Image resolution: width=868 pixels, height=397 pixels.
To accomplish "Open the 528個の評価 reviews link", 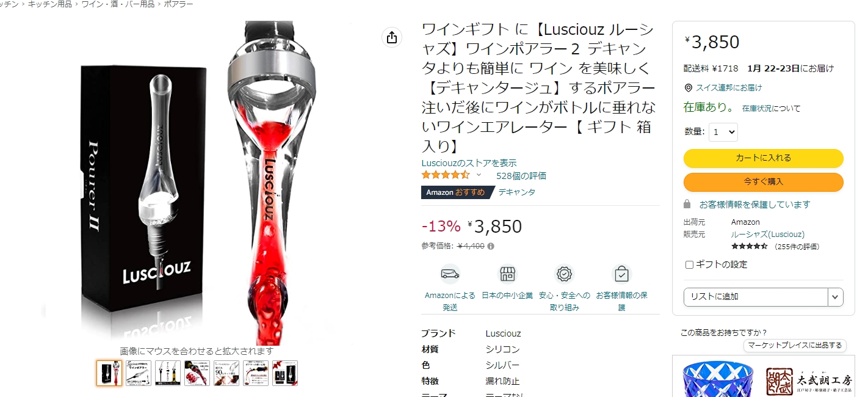I will 521,176.
